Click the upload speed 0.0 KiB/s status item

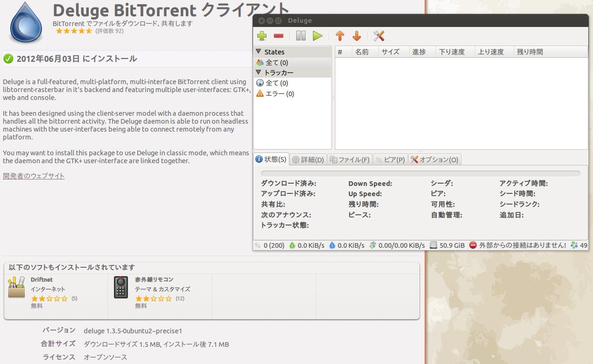coord(347,245)
